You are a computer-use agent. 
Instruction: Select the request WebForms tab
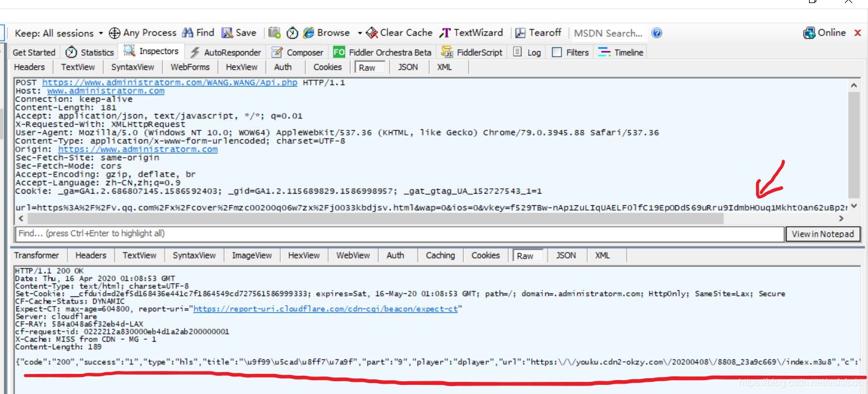point(190,67)
